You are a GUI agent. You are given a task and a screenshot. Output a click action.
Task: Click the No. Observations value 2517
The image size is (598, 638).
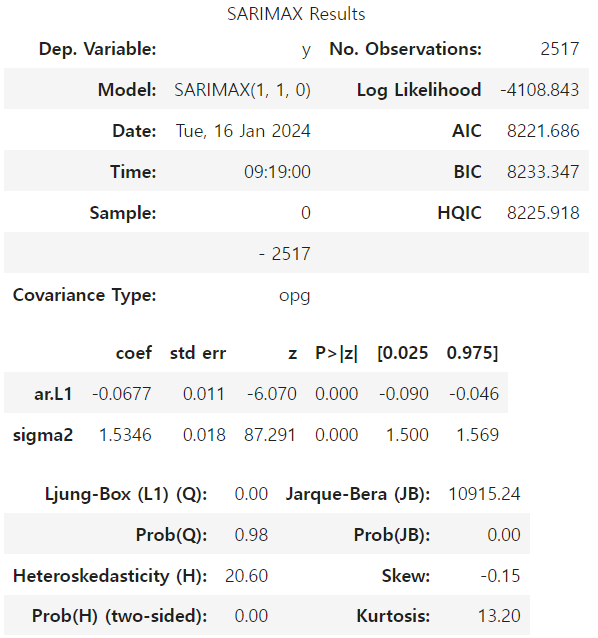tap(560, 49)
